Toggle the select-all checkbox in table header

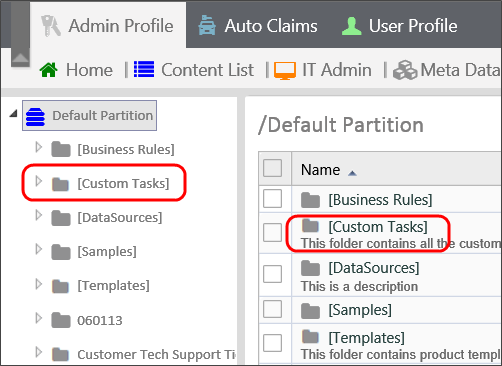[272, 168]
